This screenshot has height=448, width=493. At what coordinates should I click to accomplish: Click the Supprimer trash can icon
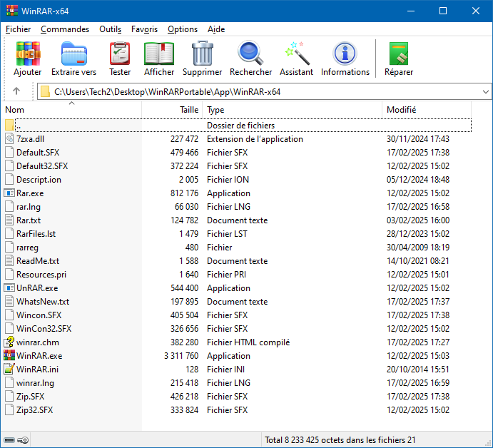pyautogui.click(x=202, y=53)
